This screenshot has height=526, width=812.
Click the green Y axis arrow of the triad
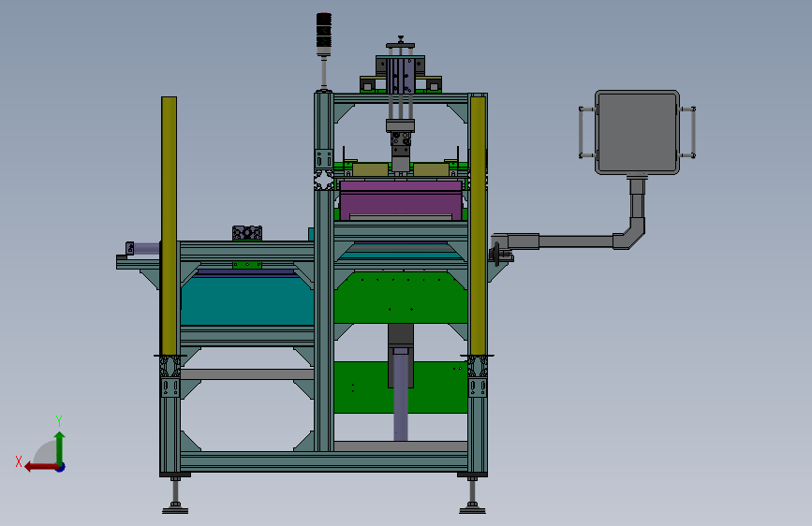click(x=60, y=447)
